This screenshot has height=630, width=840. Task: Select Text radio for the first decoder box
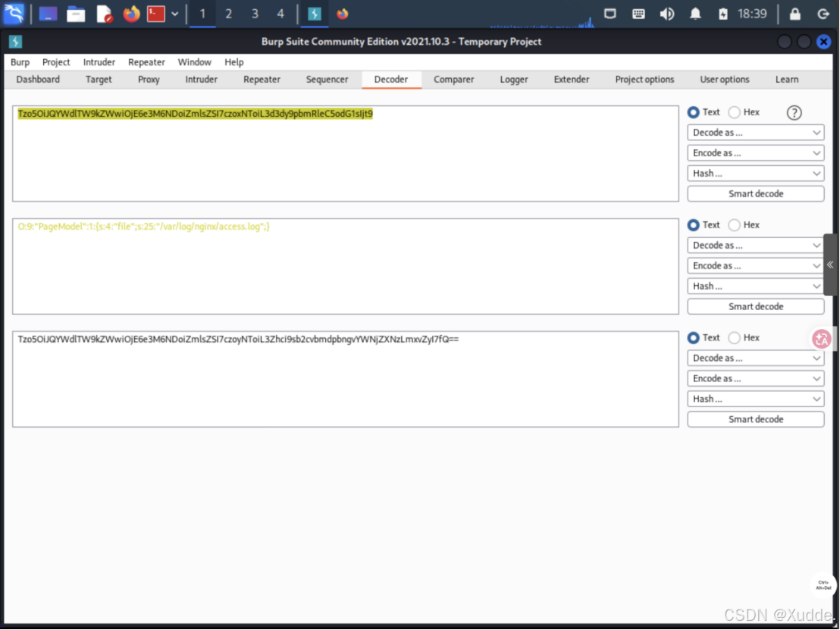[693, 112]
